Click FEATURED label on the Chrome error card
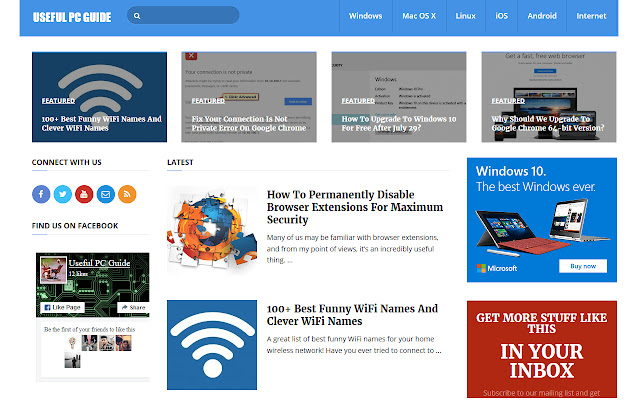The height and width of the screenshot is (400, 640). (x=208, y=101)
